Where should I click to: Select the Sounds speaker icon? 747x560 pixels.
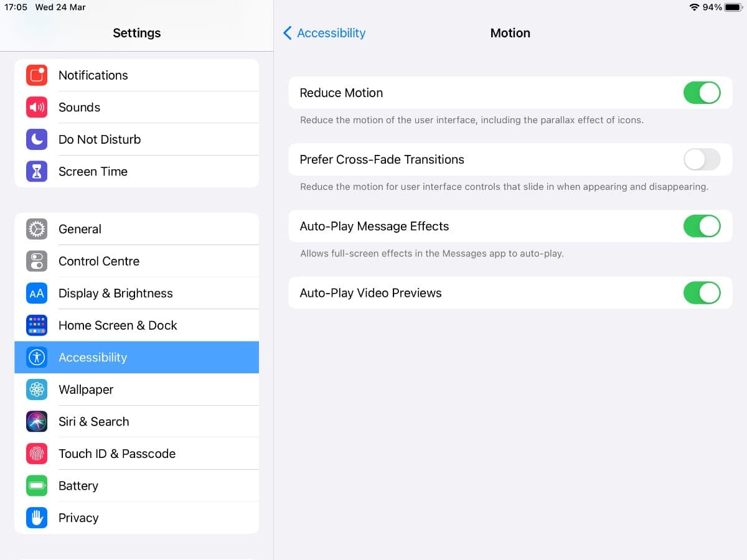pos(37,107)
